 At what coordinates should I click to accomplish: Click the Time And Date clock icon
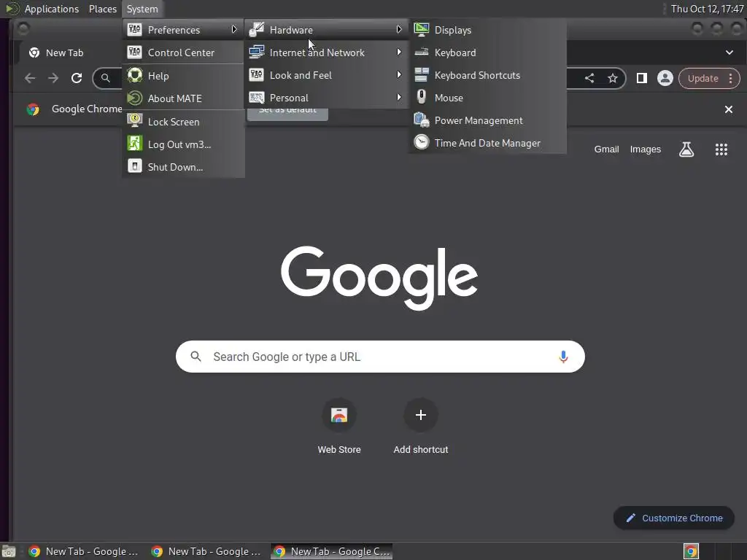[x=421, y=142]
